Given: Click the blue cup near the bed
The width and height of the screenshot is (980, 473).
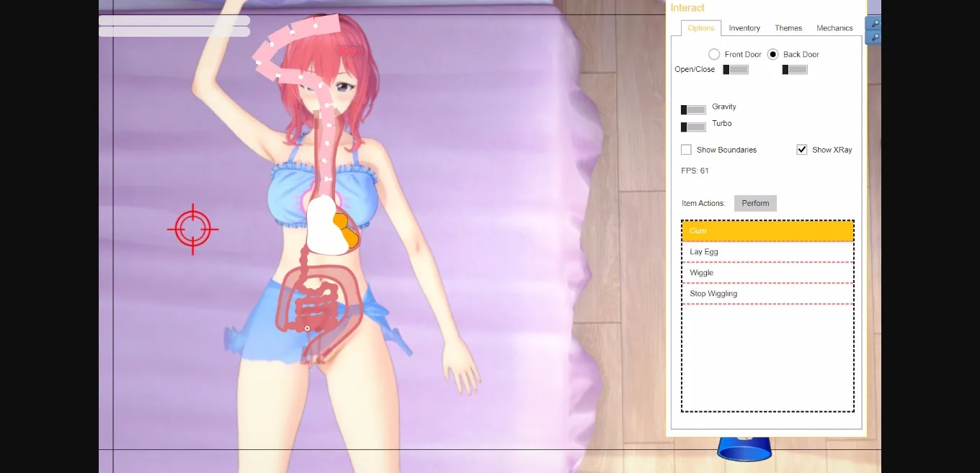Looking at the screenshot, I should [x=744, y=449].
